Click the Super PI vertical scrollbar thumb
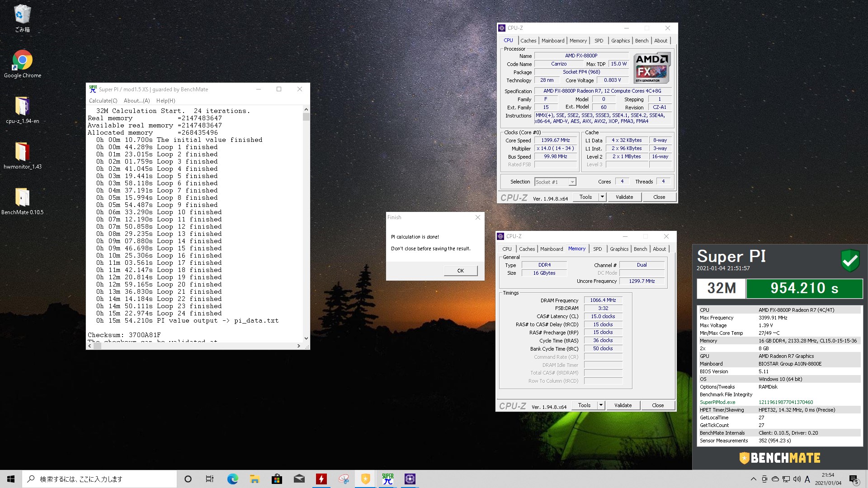This screenshot has height=488, width=868. point(306,117)
